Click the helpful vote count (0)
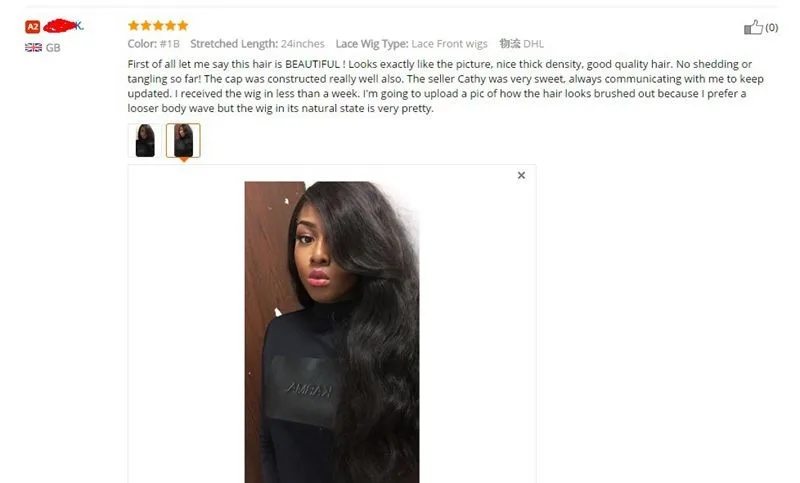Image resolution: width=800 pixels, height=483 pixels. 771,28
